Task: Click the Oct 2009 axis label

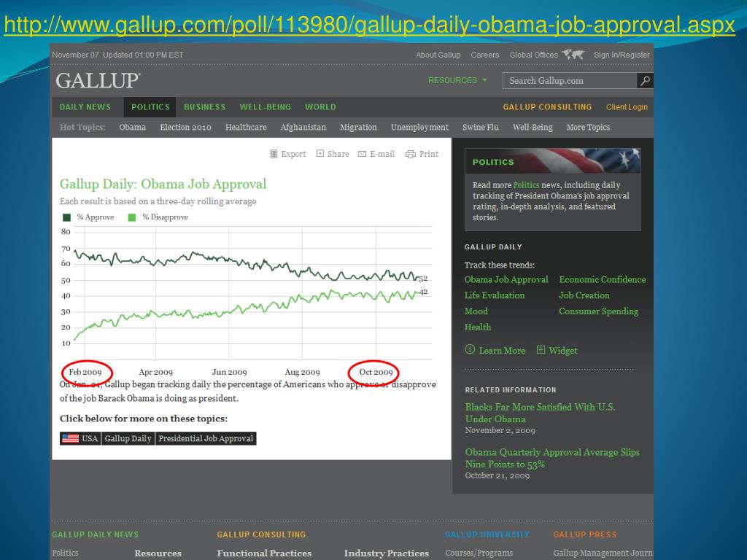Action: point(376,372)
